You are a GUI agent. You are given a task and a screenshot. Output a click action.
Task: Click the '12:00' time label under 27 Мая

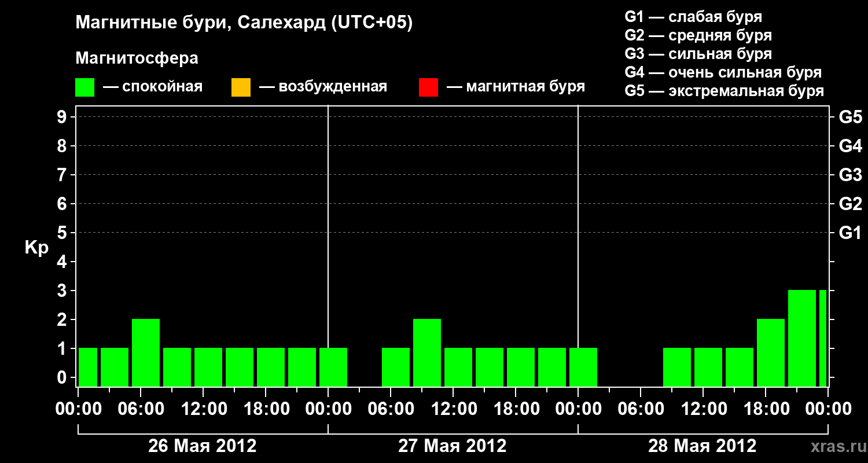coord(453,409)
